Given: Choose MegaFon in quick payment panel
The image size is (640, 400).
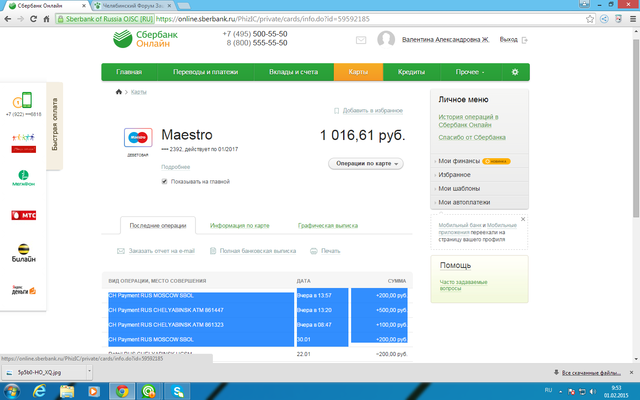Looking at the screenshot, I should point(23,178).
